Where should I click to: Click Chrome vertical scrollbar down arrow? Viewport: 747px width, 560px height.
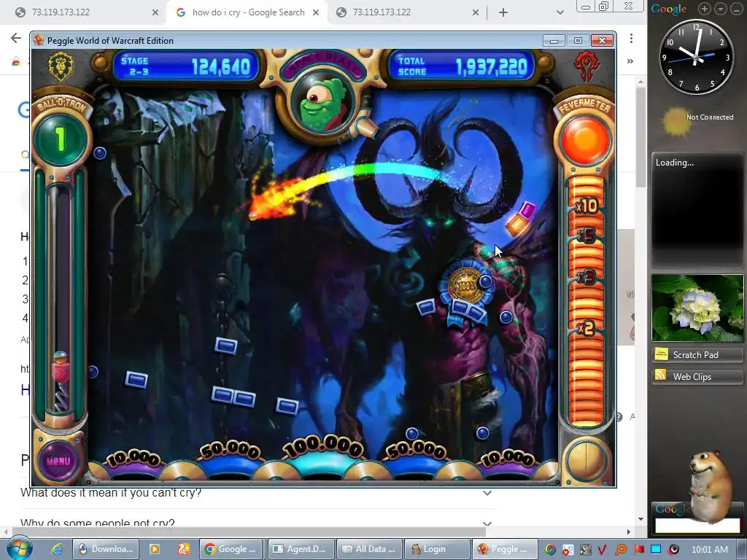(x=640, y=519)
